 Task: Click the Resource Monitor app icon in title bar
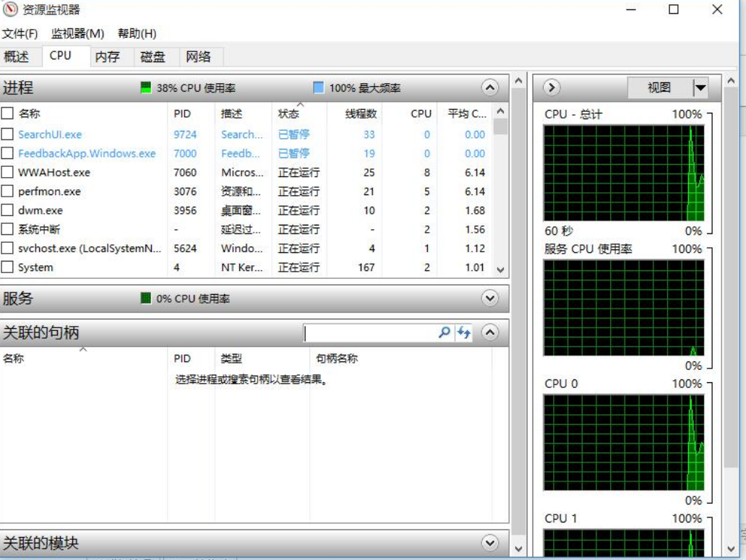[9, 9]
